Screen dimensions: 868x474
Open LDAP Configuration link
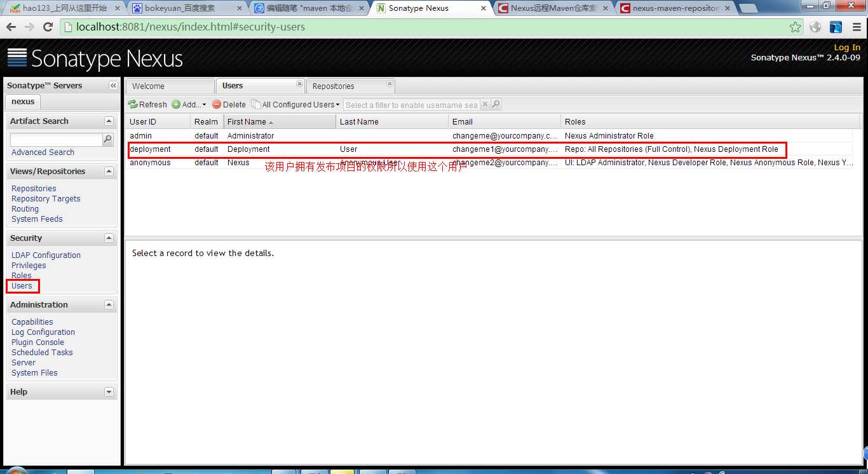(x=46, y=255)
